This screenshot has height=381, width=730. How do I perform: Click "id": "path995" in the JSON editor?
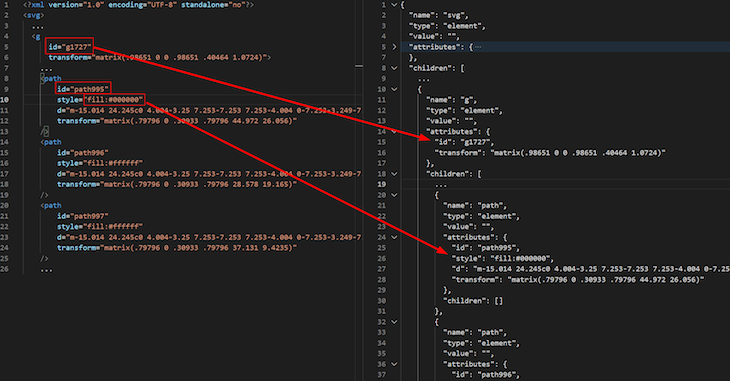click(486, 248)
